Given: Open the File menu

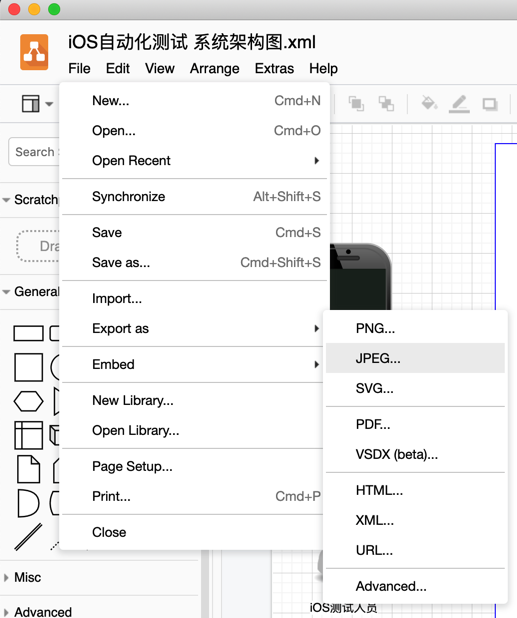Looking at the screenshot, I should click(79, 69).
